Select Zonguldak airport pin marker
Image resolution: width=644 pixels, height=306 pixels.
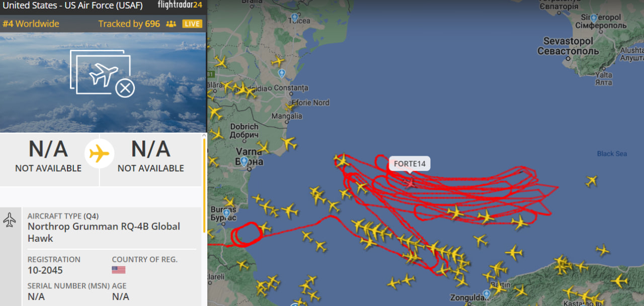click(x=487, y=293)
